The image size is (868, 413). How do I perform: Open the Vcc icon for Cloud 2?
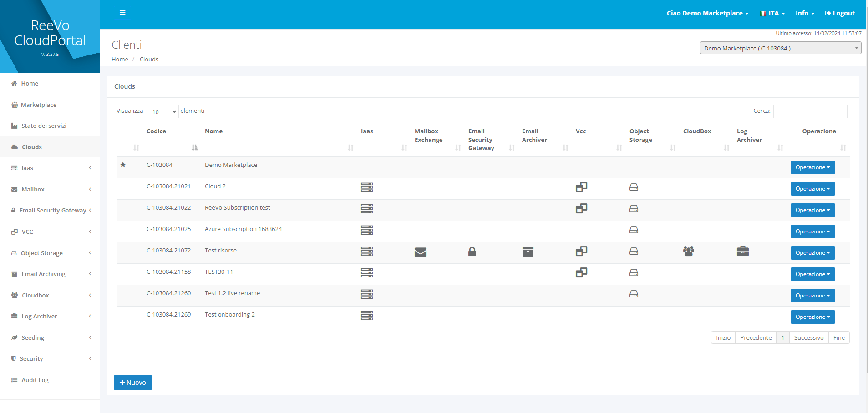coord(581,187)
